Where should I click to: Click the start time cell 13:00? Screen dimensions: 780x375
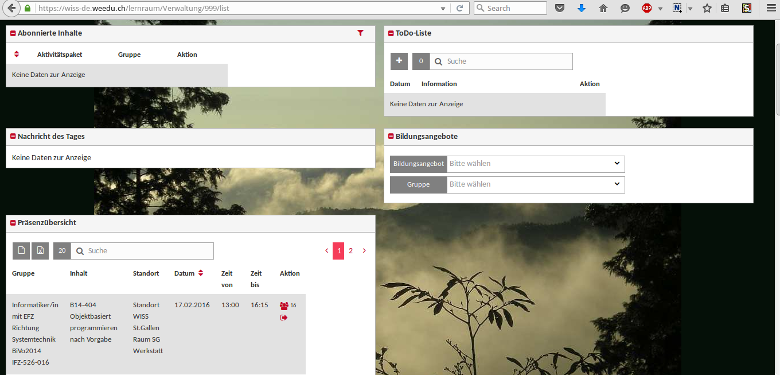point(230,305)
